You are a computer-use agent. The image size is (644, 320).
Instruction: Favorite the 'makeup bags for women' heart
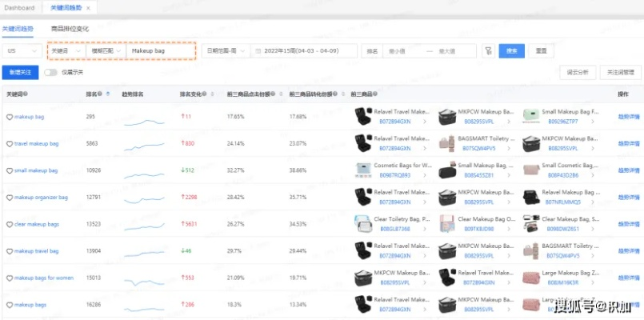point(10,278)
